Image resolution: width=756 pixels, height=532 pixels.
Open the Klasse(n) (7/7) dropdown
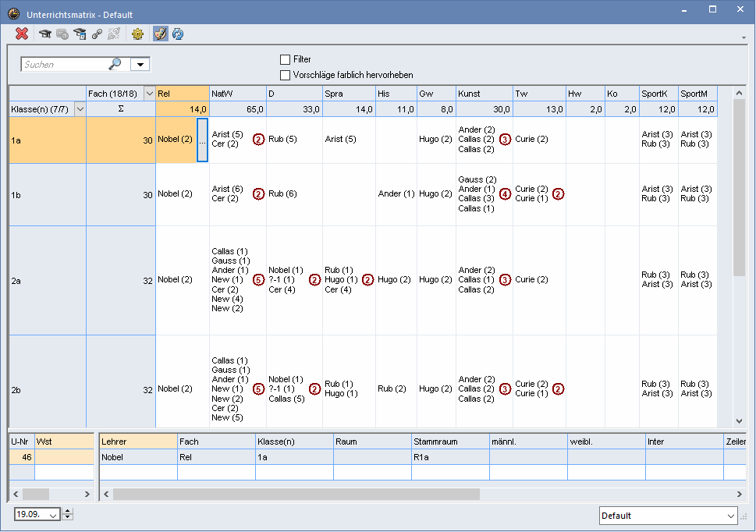click(80, 109)
